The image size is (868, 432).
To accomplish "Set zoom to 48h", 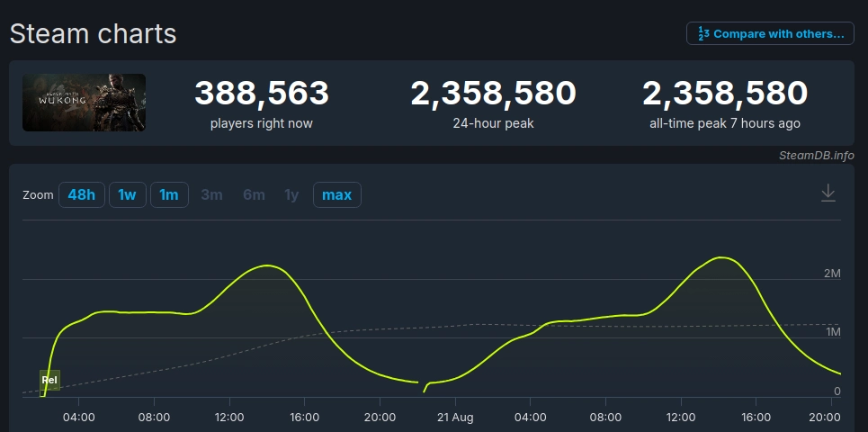I will pos(81,195).
